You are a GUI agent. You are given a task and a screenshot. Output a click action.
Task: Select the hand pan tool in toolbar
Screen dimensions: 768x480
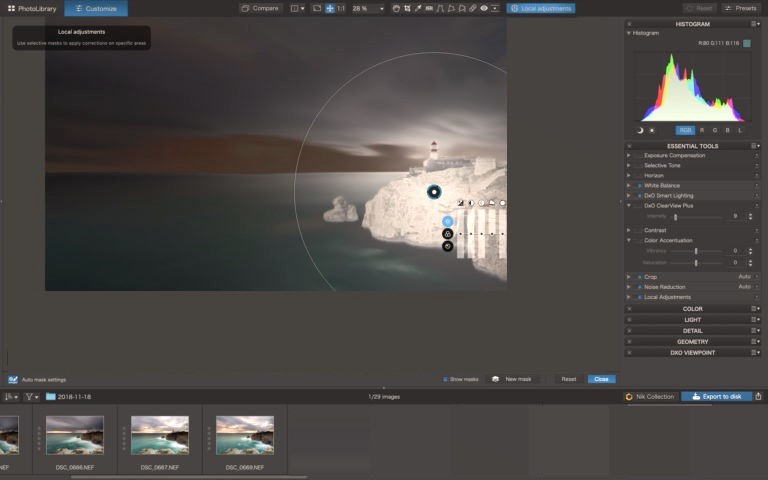coord(396,8)
